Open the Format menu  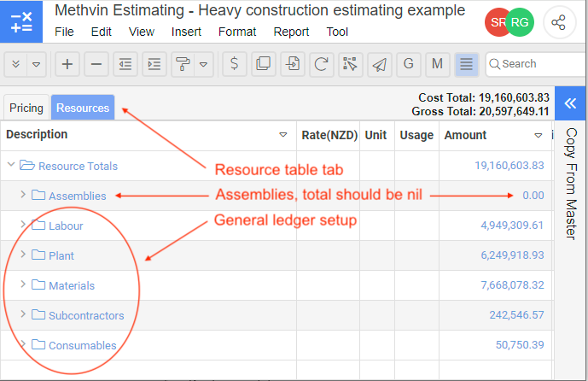237,32
